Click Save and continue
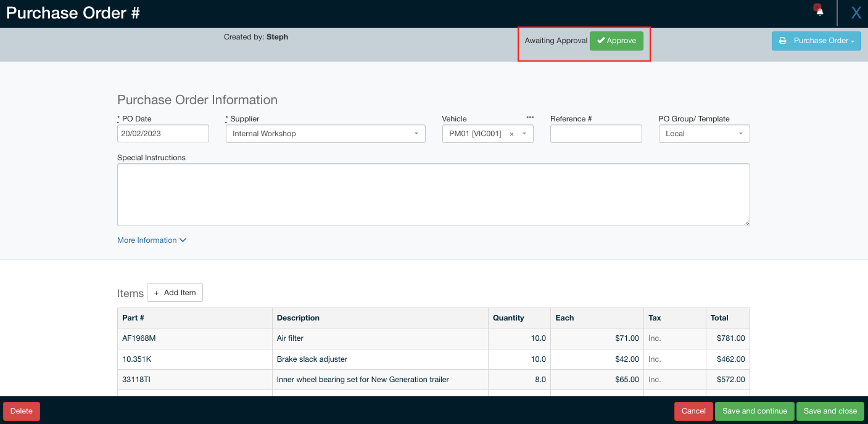Screen dimensions: 868x424 (x=754, y=411)
